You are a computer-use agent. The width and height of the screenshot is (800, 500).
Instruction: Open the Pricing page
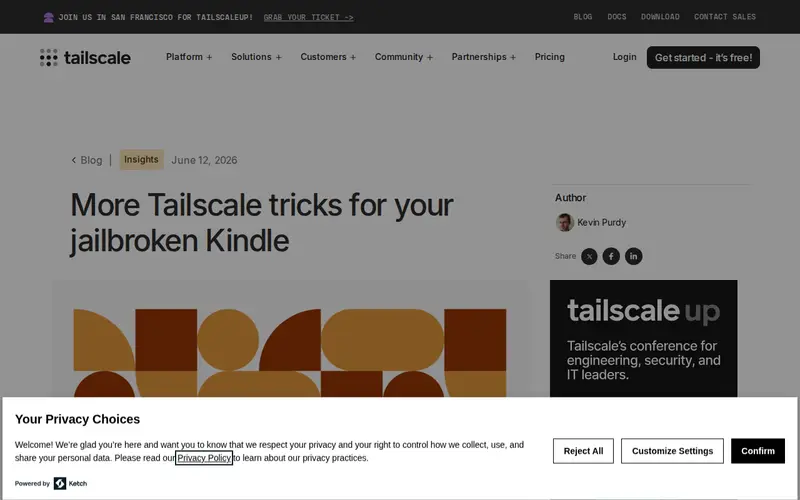coord(549,57)
